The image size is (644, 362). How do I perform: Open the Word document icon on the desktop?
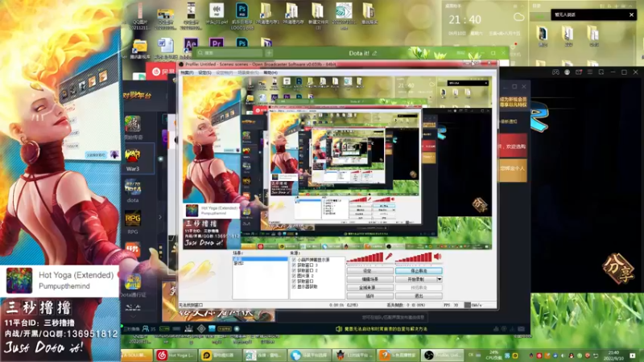166,46
